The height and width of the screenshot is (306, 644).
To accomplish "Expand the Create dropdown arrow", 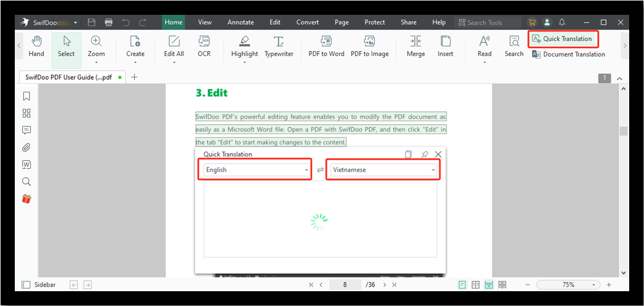I will tap(135, 63).
